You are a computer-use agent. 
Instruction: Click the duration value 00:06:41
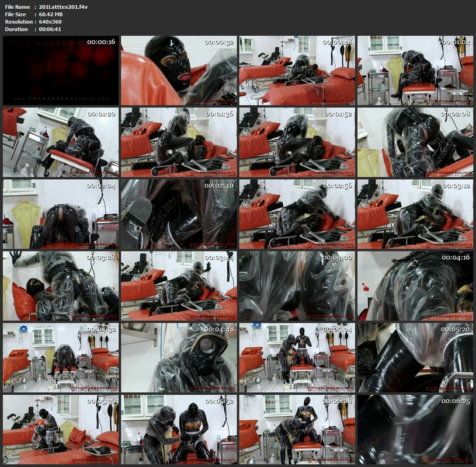(50, 29)
